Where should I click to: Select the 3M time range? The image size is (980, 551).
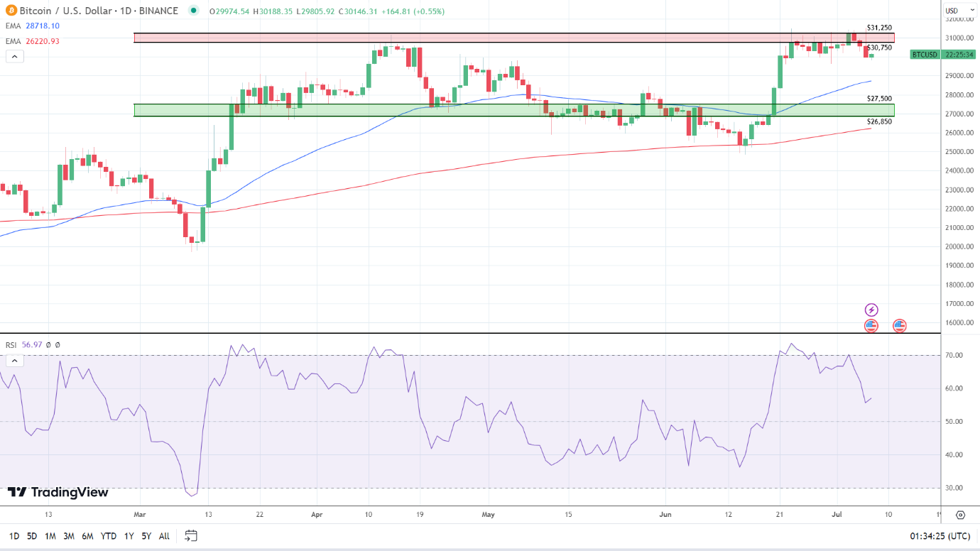pyautogui.click(x=69, y=536)
